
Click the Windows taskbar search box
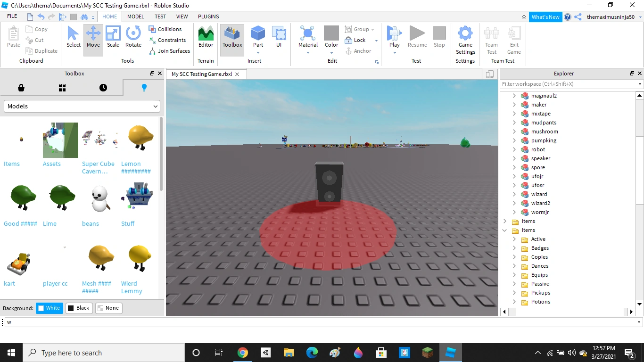[x=104, y=353]
